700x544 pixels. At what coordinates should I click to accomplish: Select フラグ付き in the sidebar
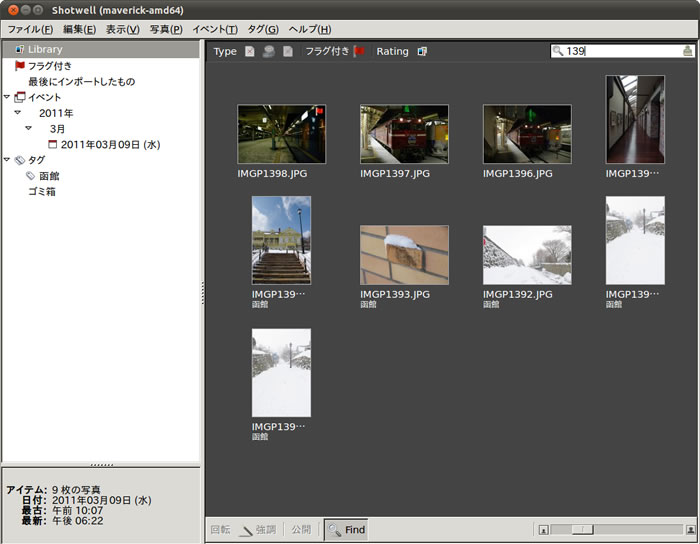50,66
